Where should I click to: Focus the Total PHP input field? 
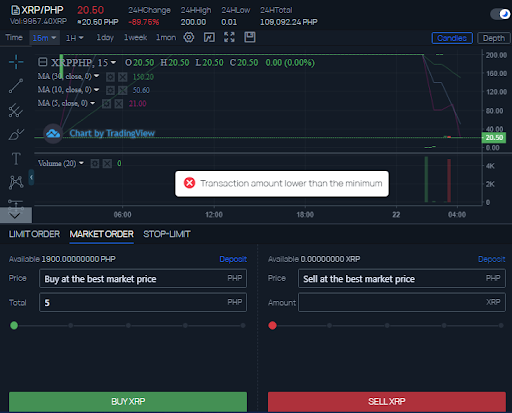pos(143,302)
